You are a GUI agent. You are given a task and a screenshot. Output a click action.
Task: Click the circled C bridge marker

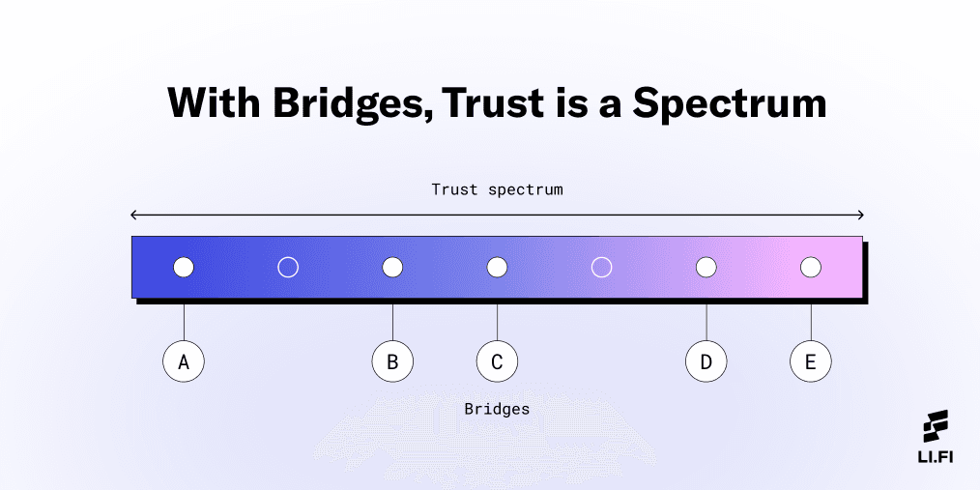pyautogui.click(x=497, y=361)
